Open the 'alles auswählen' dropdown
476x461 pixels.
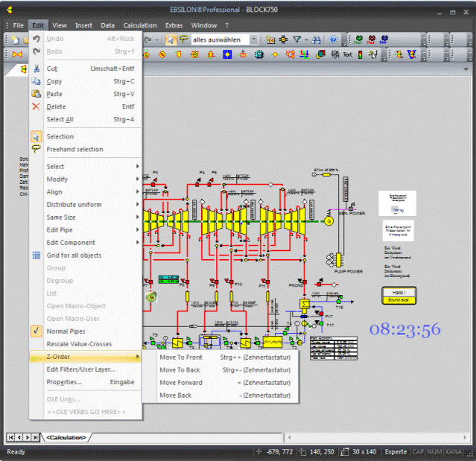(x=254, y=39)
